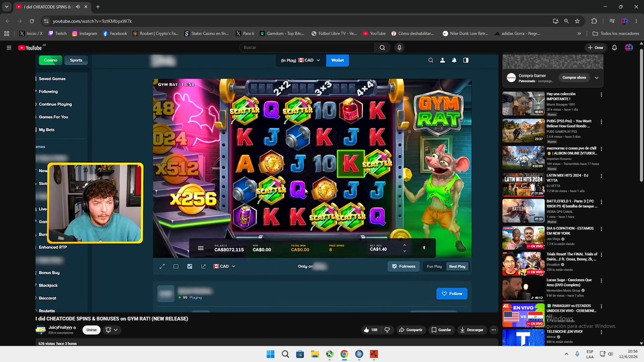Switch to Fun Play mode
Screen dimensions: 644x362
coord(434,266)
